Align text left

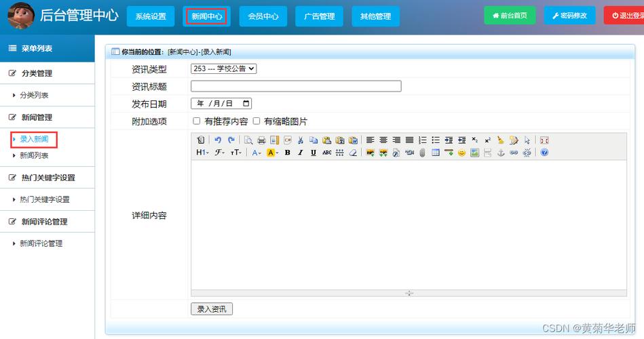(370, 140)
